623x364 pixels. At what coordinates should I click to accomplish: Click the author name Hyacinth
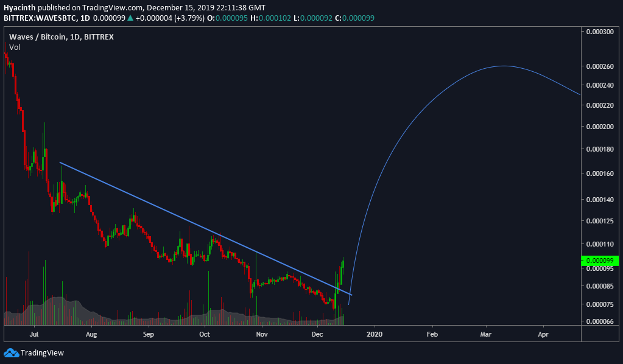tap(20, 7)
